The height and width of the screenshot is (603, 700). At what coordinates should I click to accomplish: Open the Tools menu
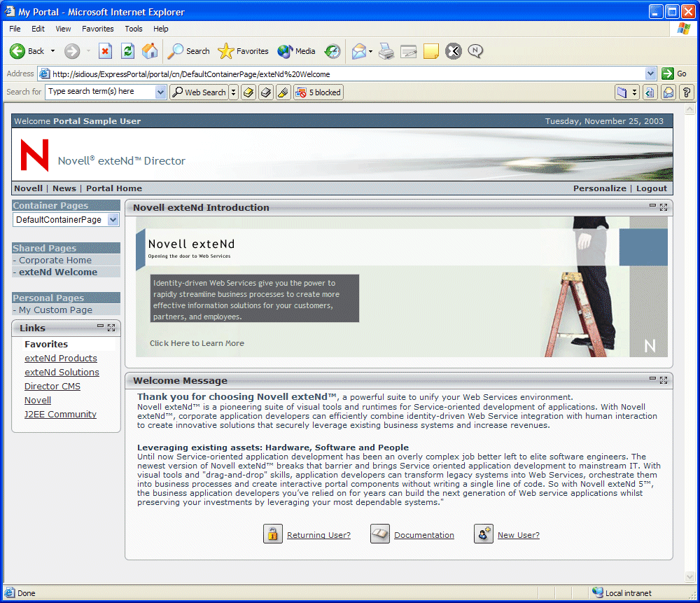pos(134,29)
